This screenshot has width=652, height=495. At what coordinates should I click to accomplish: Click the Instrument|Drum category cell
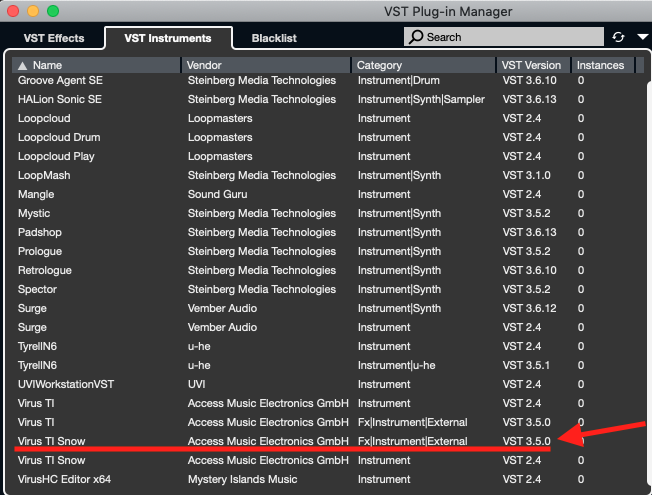(399, 80)
